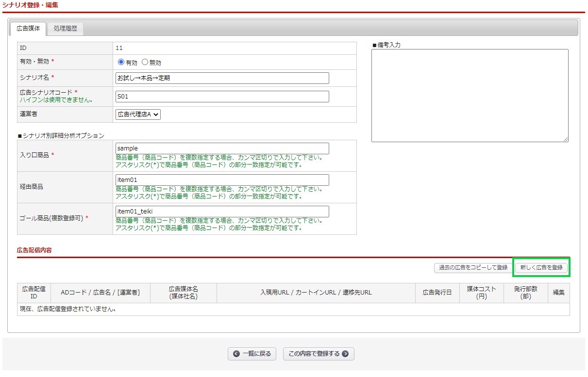Image resolution: width=588 pixels, height=377 pixels.
Task: Click the 経由商品 input field
Action: point(222,180)
